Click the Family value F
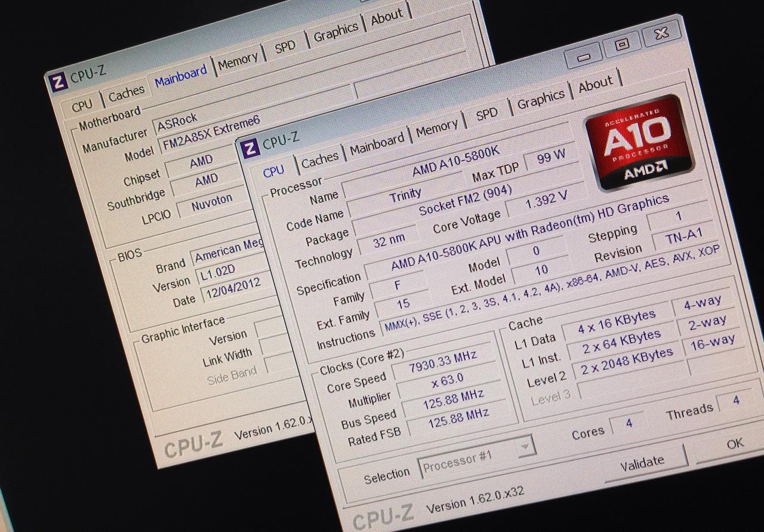 coord(397,284)
